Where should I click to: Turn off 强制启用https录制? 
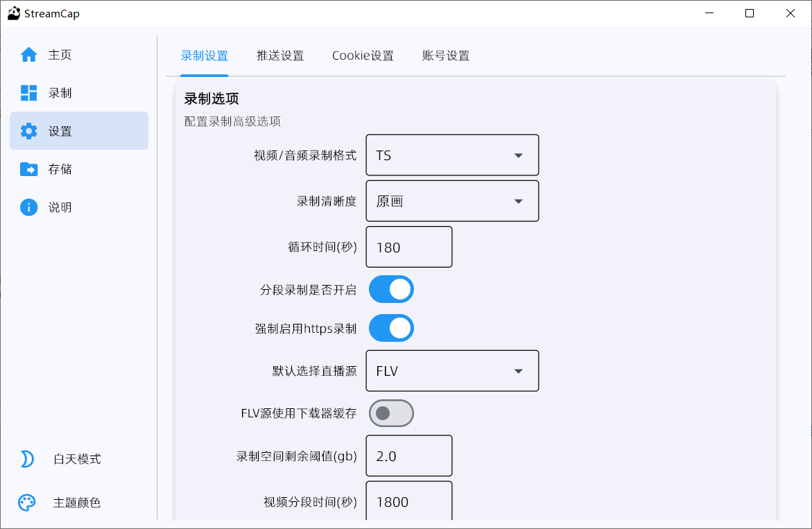(x=391, y=328)
